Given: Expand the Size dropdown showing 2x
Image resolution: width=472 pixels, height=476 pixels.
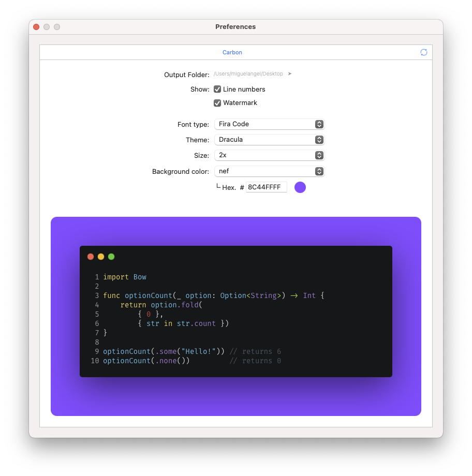Looking at the screenshot, I should [270, 155].
